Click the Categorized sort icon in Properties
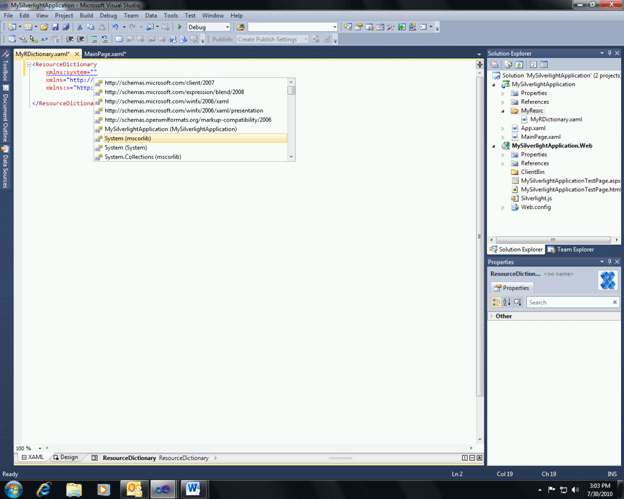Viewport: 624px width, 499px height. pos(496,302)
